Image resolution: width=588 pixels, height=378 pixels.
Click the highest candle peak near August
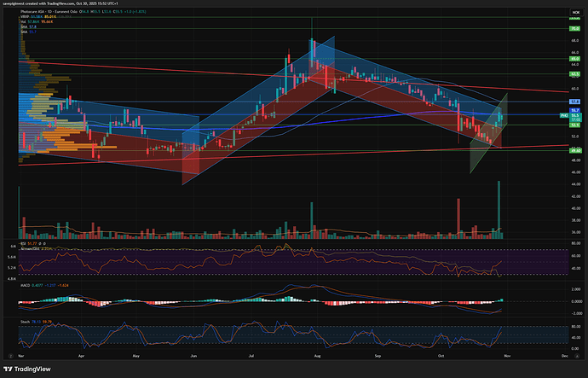point(313,40)
